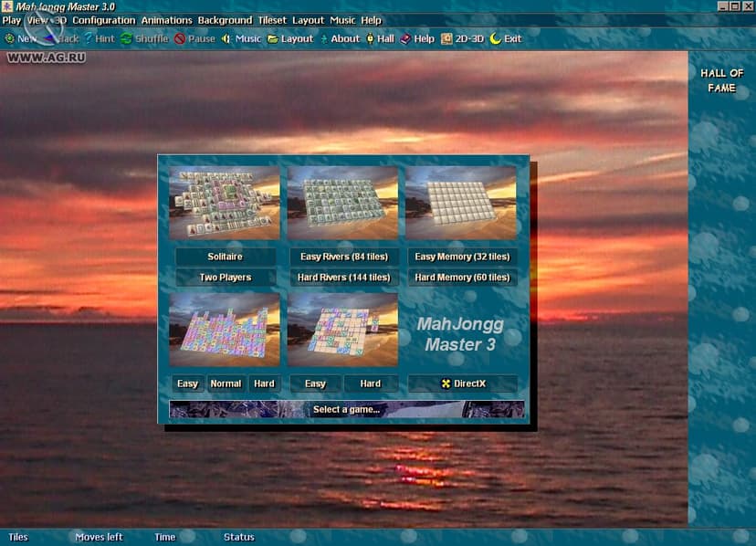Viewport: 756px width, 546px height.
Task: Click the Solitaire layout preview thumbnail
Action: point(225,203)
